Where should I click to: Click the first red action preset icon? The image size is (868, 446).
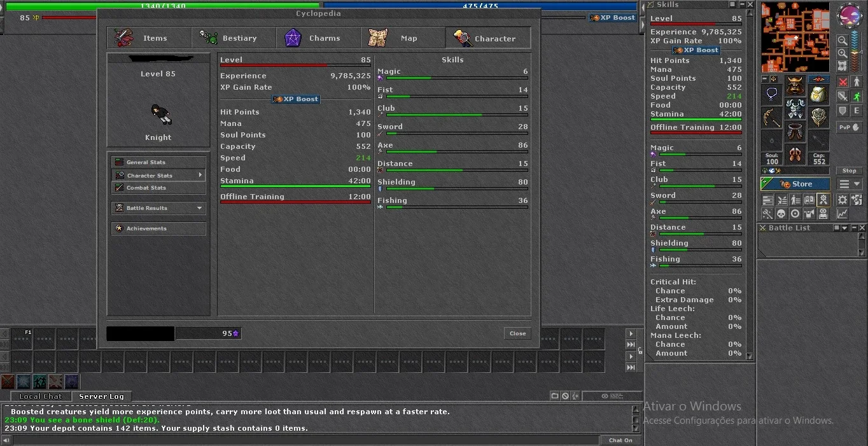tap(8, 382)
